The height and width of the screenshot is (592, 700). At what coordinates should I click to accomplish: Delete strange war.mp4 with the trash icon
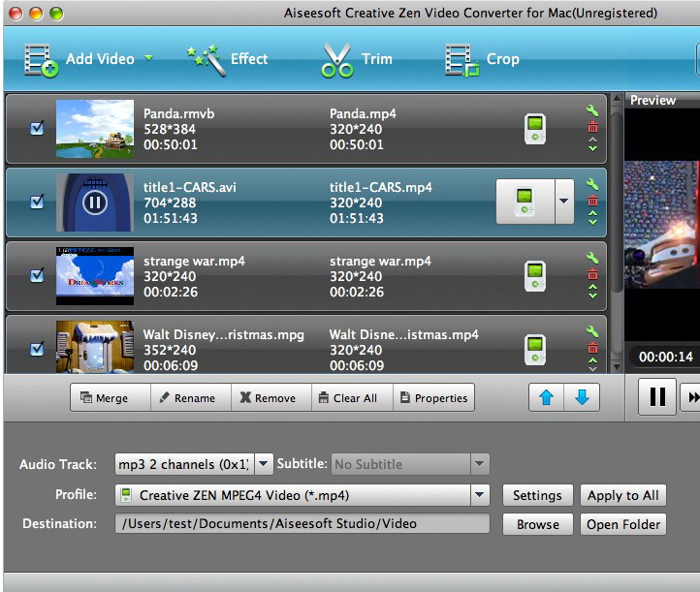(x=592, y=274)
